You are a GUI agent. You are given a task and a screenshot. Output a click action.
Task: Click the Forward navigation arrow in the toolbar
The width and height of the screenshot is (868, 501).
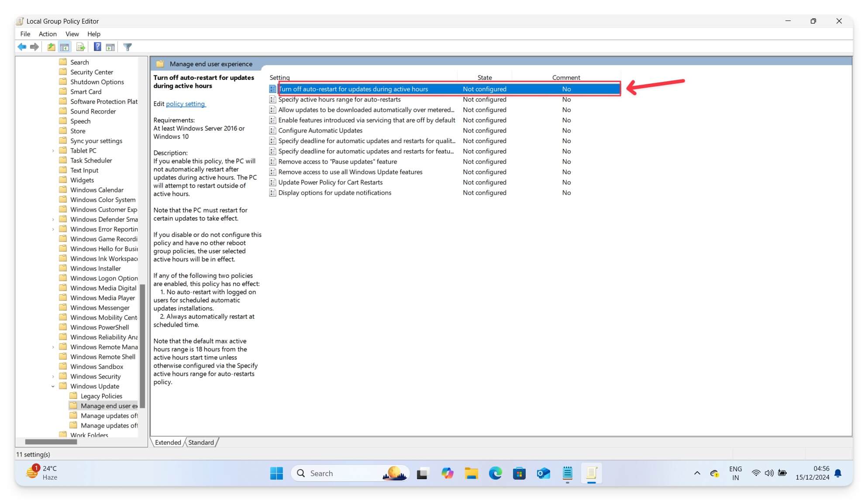pyautogui.click(x=34, y=47)
